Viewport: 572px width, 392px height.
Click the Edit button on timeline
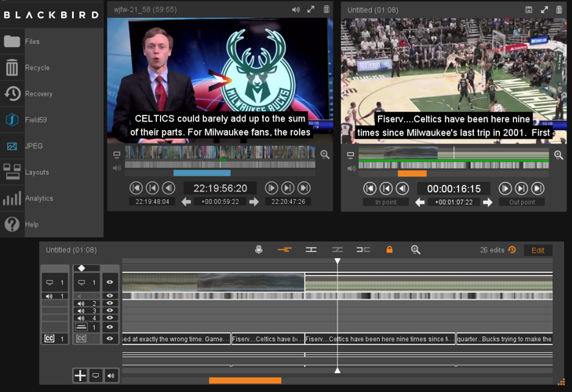[537, 250]
